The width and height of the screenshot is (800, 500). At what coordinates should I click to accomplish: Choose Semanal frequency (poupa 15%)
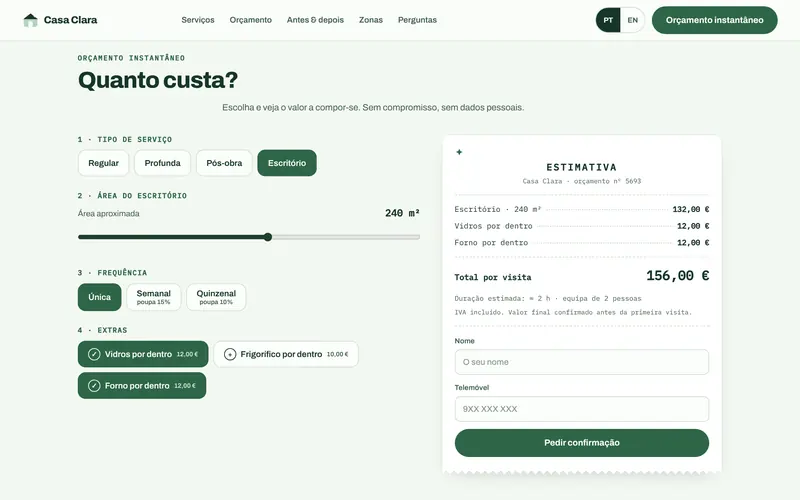pos(154,297)
